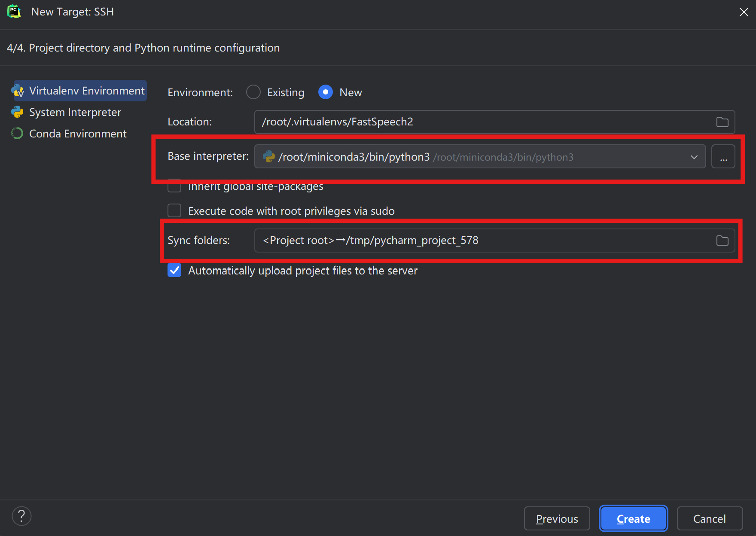Screen dimensions: 756x536
Task: Click the question mark help icon
Action: point(21,516)
